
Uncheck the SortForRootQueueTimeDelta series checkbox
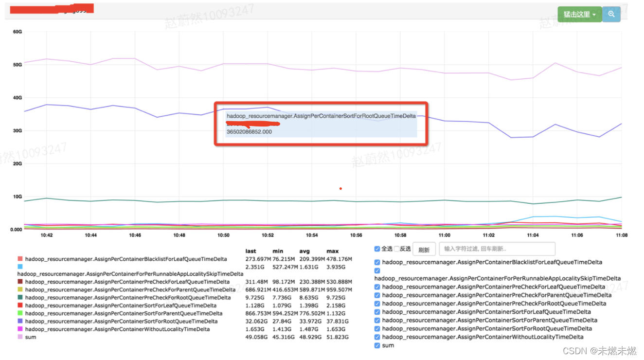point(377,329)
